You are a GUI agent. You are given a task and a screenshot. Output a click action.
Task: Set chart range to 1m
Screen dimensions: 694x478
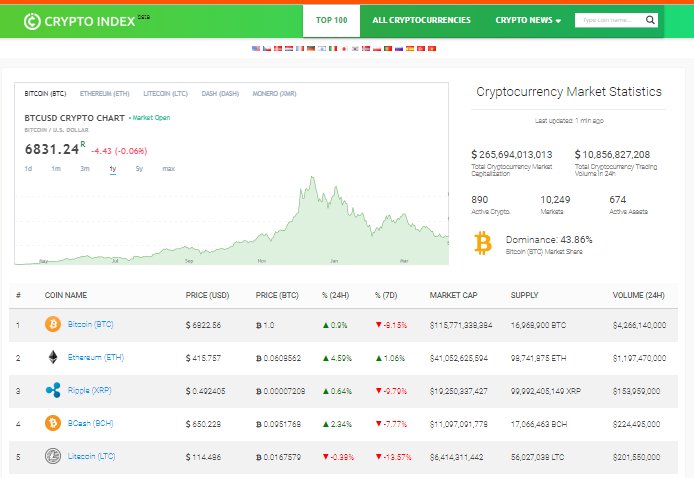tap(56, 169)
